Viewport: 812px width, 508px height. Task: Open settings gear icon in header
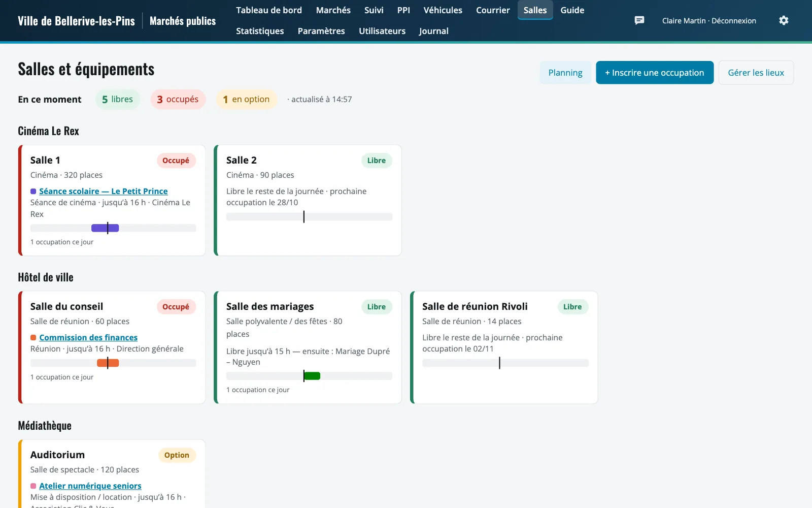[784, 20]
